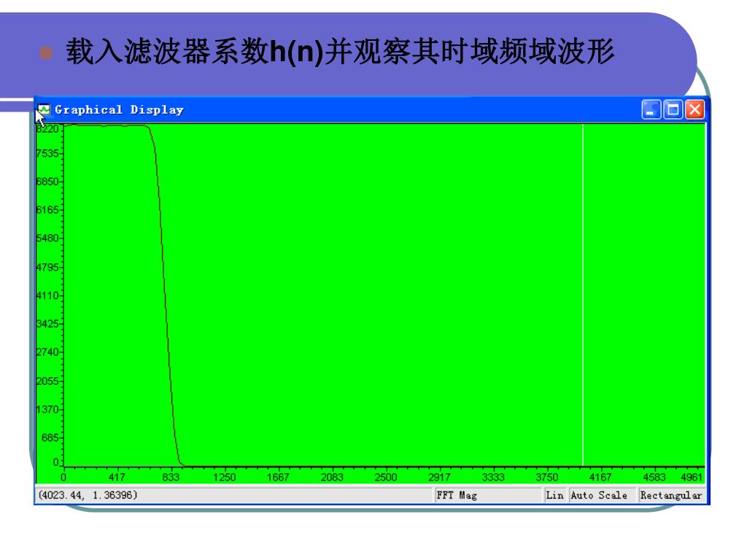Click the 4961 x-axis label
This screenshot has width=747, height=560.
tap(692, 477)
